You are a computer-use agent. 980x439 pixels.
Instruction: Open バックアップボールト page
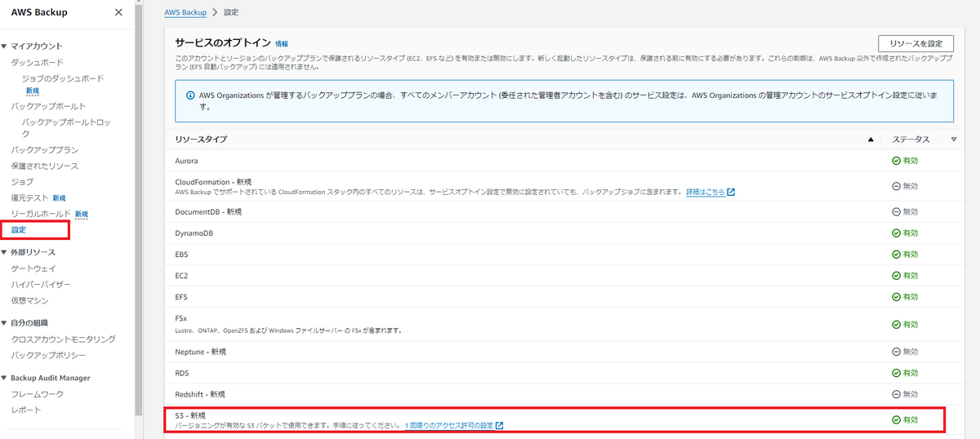pos(48,106)
